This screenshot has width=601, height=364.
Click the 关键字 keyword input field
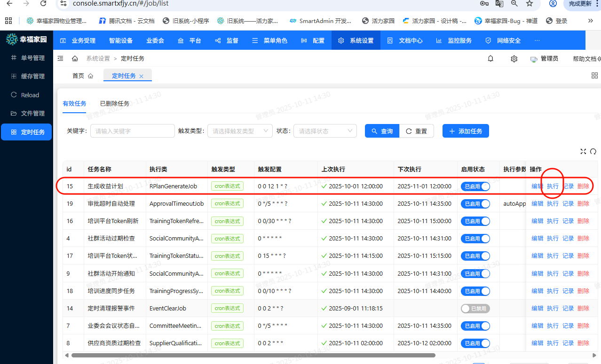coord(132,131)
